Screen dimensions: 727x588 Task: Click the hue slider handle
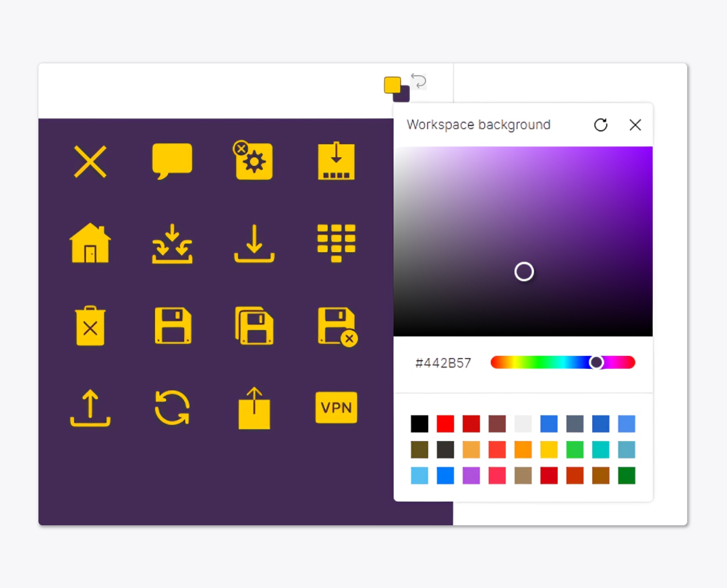pyautogui.click(x=596, y=362)
